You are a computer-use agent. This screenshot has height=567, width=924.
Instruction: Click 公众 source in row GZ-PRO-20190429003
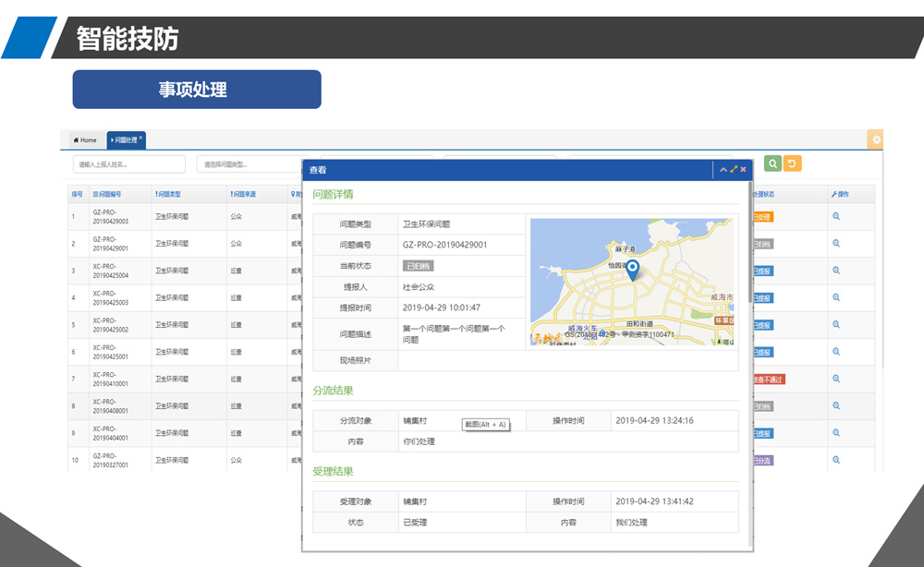237,217
